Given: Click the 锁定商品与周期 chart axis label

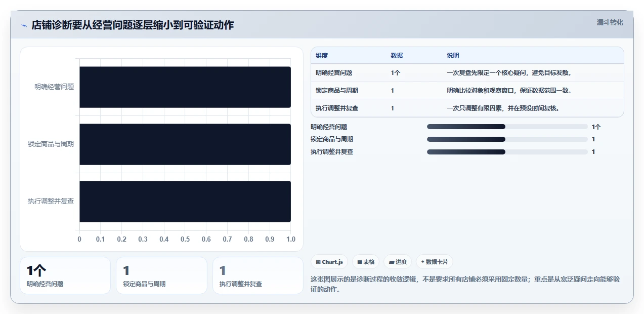Looking at the screenshot, I should [51, 144].
